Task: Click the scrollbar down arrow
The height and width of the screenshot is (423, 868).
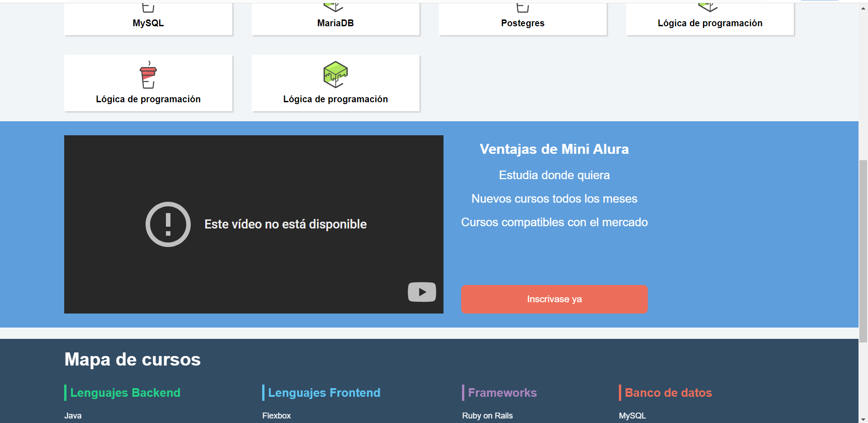Action: (x=863, y=419)
